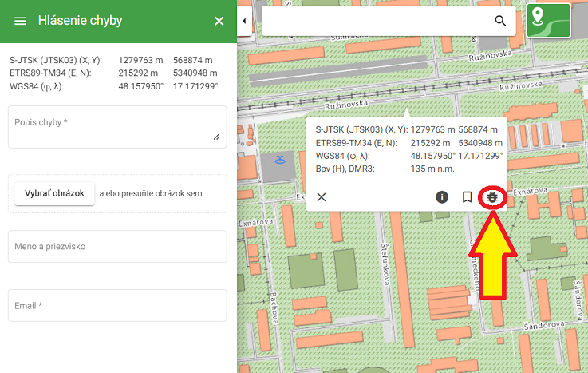This screenshot has height=373, width=588.
Task: Grab the Popis chyby resize handle
Action: [216, 137]
